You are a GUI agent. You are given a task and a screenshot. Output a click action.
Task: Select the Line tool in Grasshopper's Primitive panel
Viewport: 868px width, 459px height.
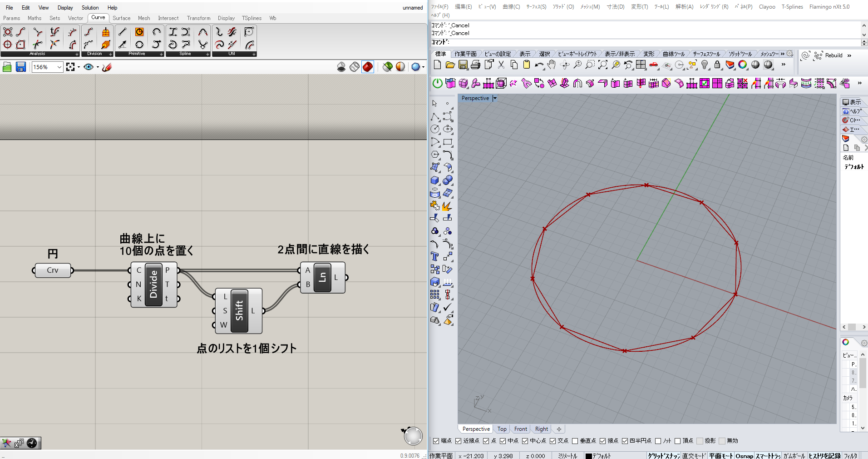[122, 31]
